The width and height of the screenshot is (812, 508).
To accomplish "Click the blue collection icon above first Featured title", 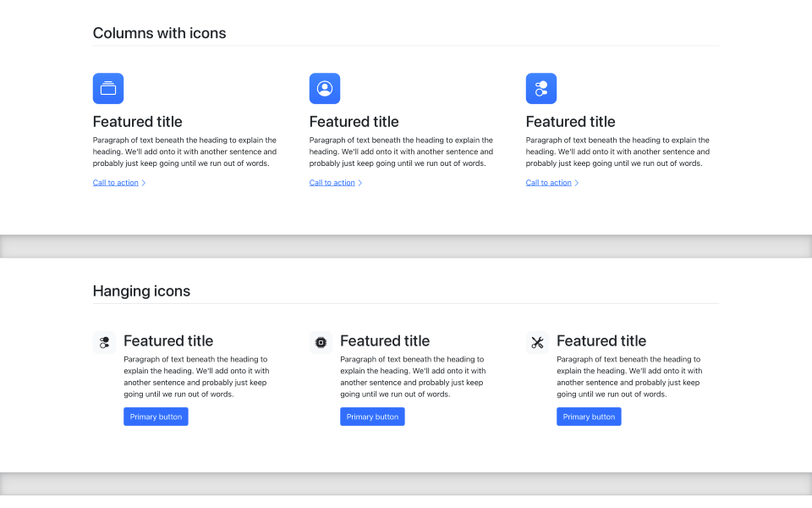I will (x=107, y=88).
